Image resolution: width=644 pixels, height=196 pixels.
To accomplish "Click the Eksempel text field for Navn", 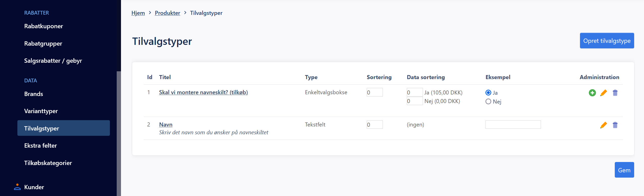I will tap(513, 124).
